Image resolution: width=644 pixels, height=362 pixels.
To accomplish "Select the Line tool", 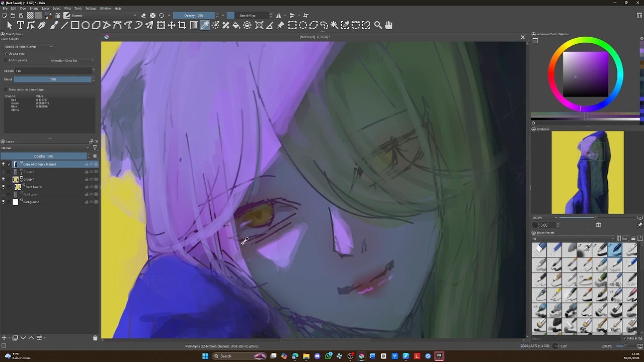I will pyautogui.click(x=64, y=25).
